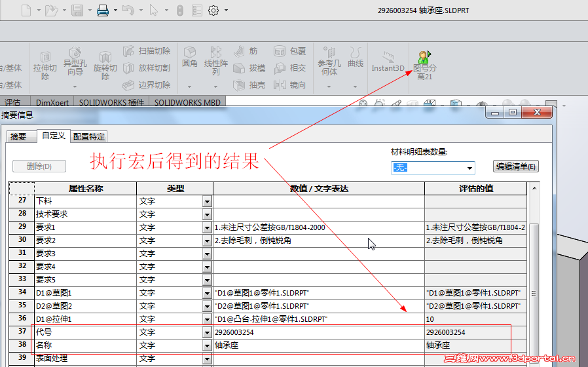Select the 包覆 wrap tool
This screenshot has height=367, width=588.
pyautogui.click(x=290, y=50)
